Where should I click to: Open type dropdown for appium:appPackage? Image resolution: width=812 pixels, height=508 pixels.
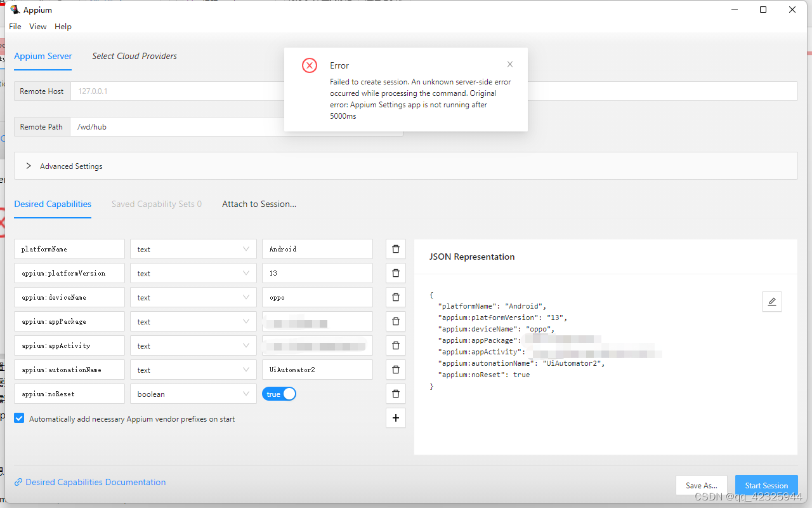pos(193,321)
